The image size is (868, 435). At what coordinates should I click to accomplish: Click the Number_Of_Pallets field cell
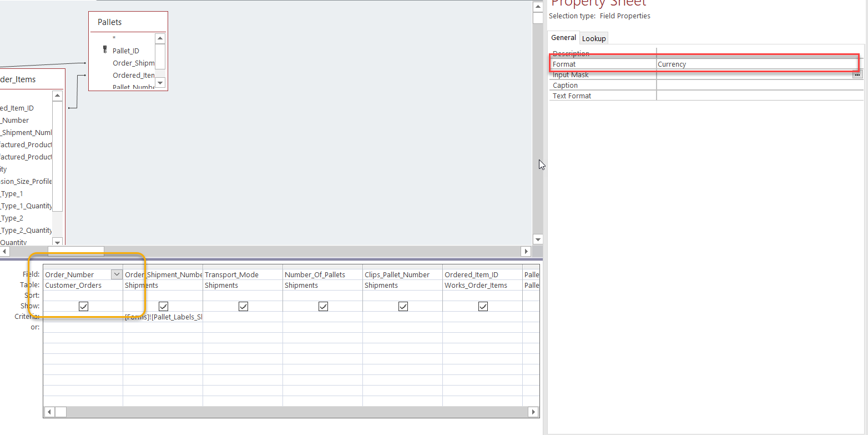tap(323, 274)
